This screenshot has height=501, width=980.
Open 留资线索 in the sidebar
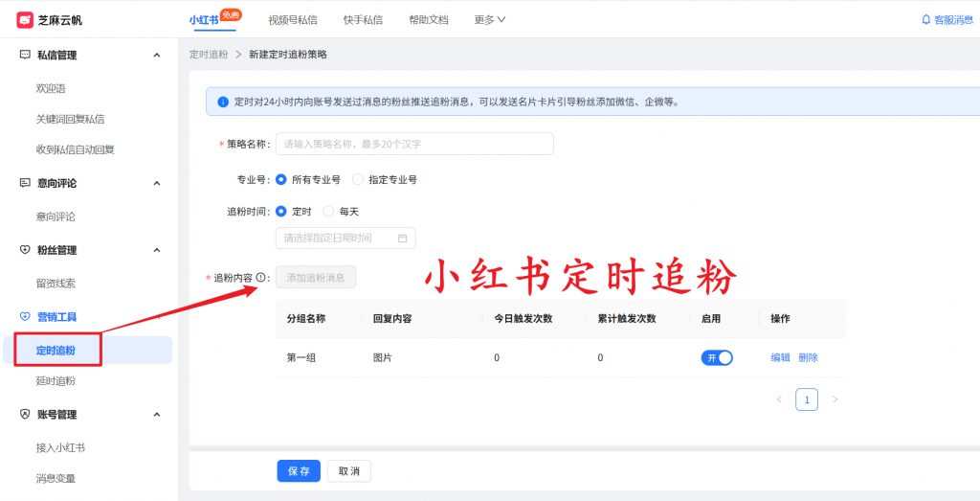[x=56, y=284]
